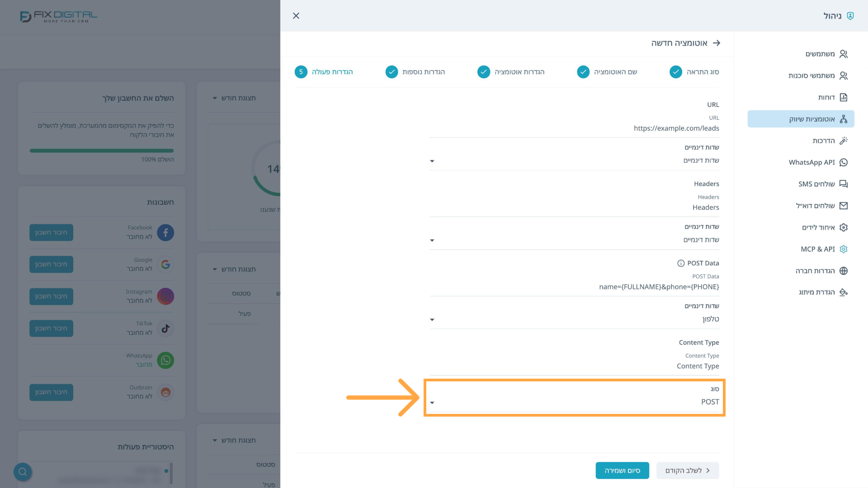Edit the POST Data input field
The image size is (868, 488).
(x=575, y=287)
